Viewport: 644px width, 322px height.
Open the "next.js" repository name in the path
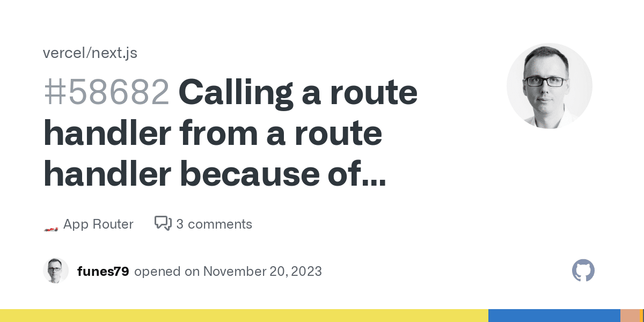113,53
